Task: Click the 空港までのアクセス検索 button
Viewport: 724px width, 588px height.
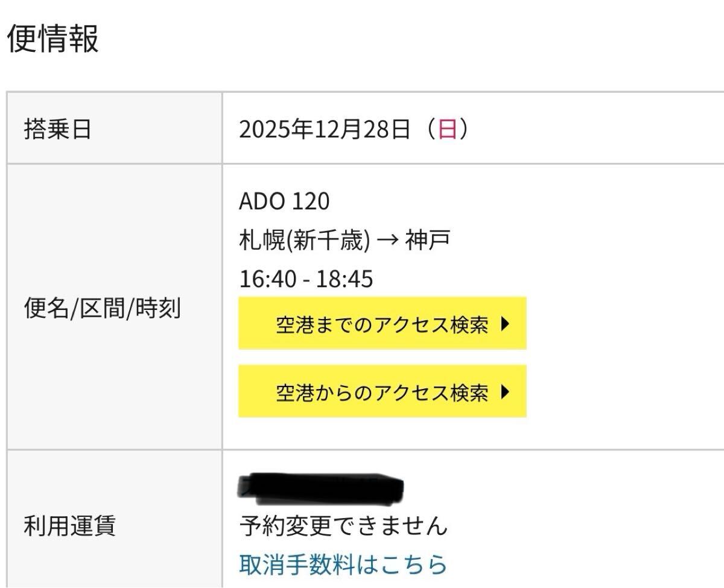Action: 382,323
